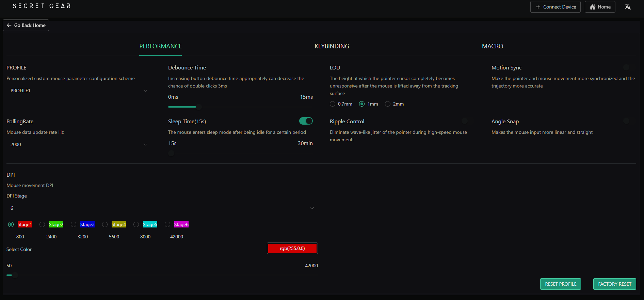Image resolution: width=644 pixels, height=300 pixels.
Task: Click the RESET PROFILE button
Action: [x=560, y=284]
